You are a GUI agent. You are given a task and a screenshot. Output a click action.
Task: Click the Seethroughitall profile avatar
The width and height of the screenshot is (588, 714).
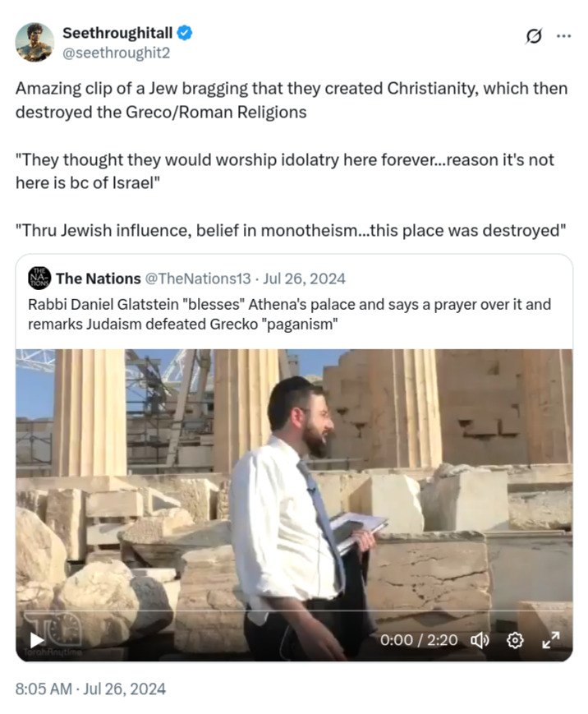click(x=34, y=43)
